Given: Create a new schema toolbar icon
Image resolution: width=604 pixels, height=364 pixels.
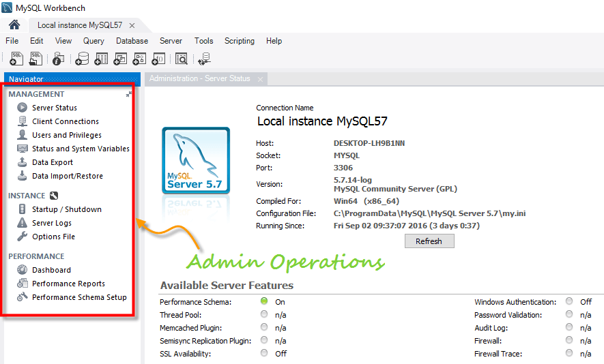Looking at the screenshot, I should 82,59.
